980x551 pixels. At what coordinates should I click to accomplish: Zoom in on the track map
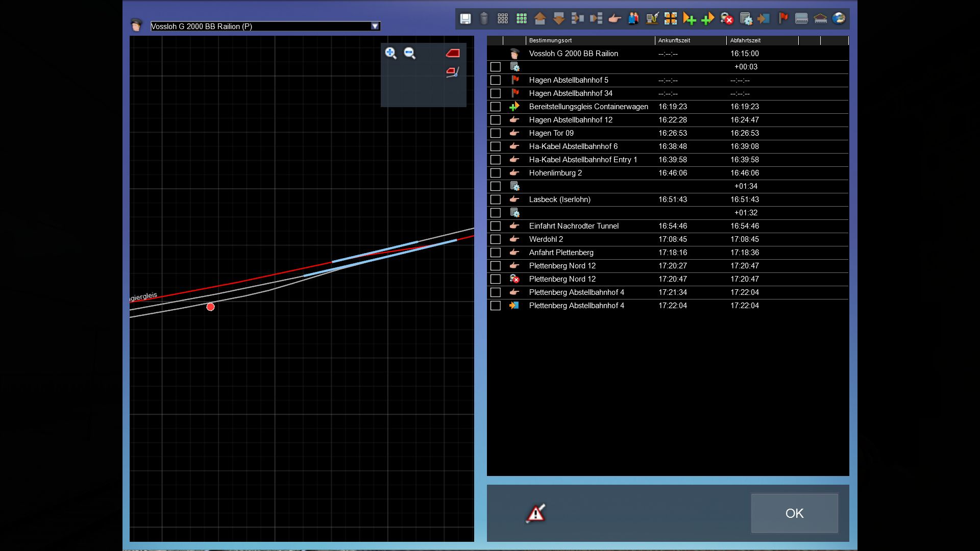click(x=390, y=53)
